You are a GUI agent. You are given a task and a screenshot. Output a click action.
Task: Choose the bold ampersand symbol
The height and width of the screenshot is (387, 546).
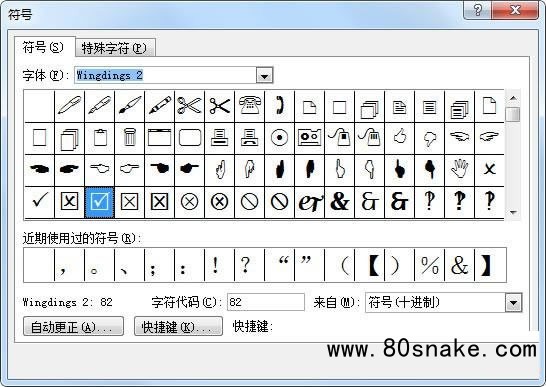340,202
